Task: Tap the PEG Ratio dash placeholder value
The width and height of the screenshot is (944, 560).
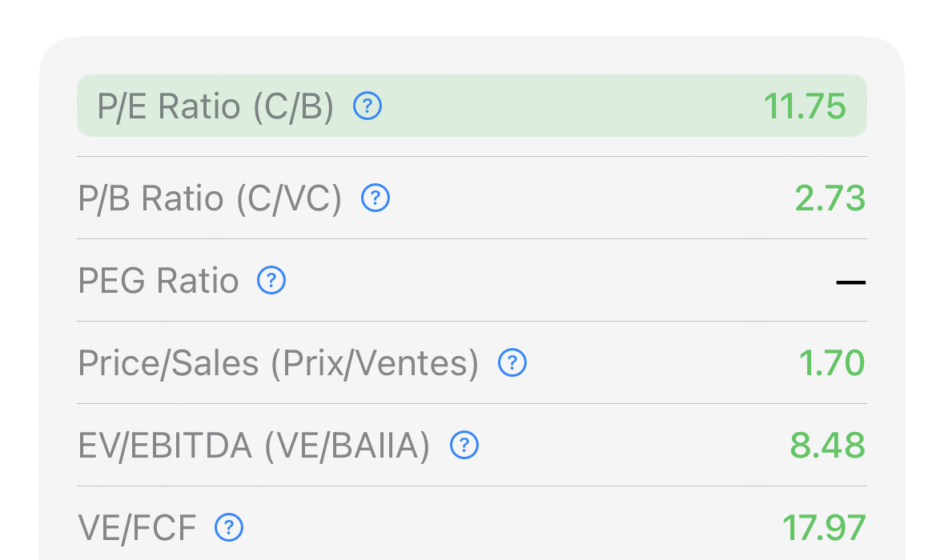Action: (850, 282)
